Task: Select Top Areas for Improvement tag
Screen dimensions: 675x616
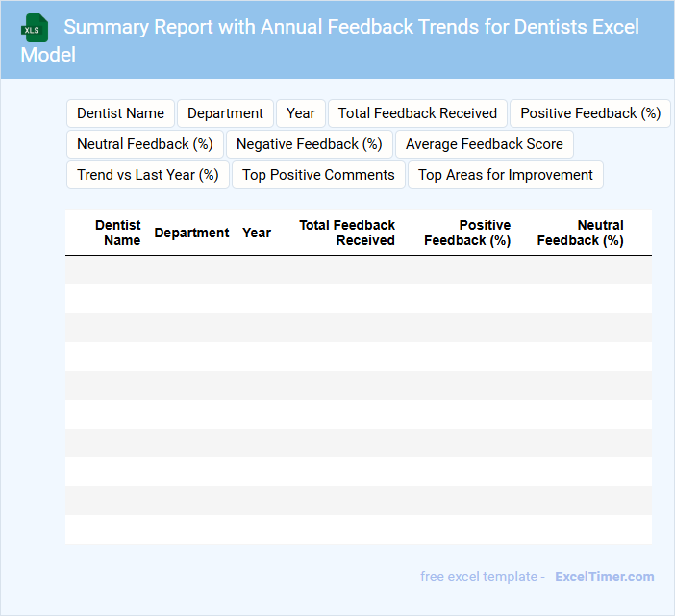Action: 506,175
